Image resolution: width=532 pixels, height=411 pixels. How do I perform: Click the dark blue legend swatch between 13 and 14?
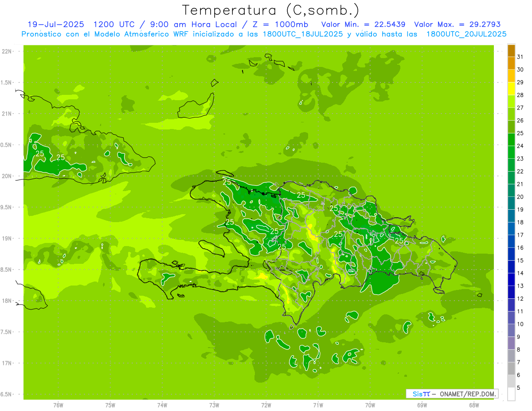coord(512,280)
